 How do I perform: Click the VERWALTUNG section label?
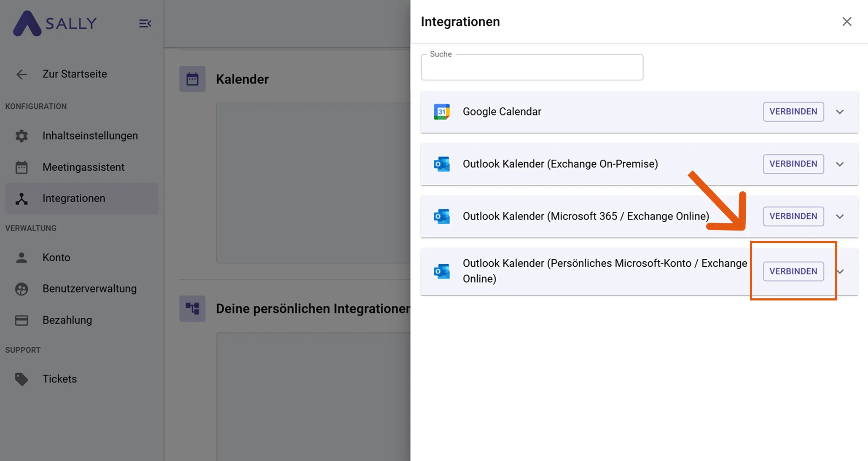pyautogui.click(x=31, y=228)
